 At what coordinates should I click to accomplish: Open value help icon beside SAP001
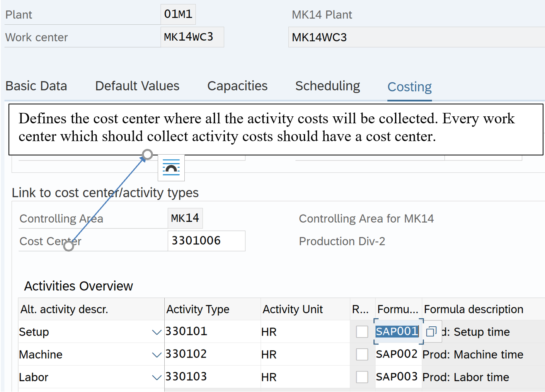click(431, 332)
